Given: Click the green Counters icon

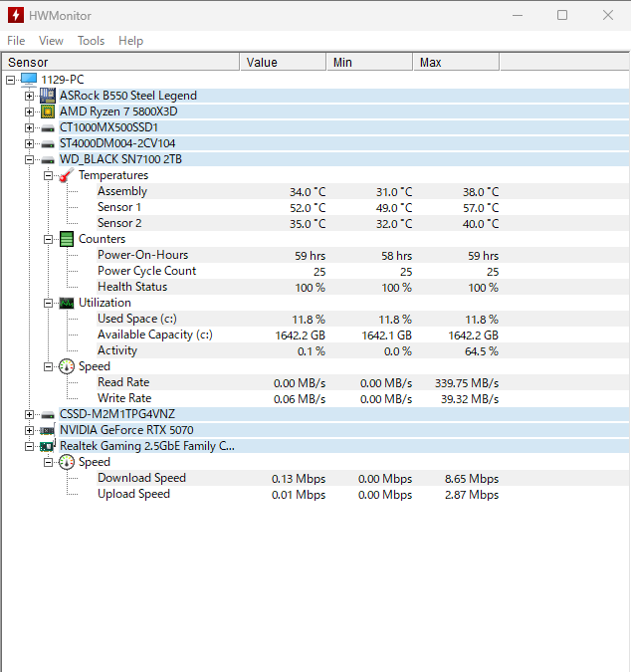Looking at the screenshot, I should [66, 239].
